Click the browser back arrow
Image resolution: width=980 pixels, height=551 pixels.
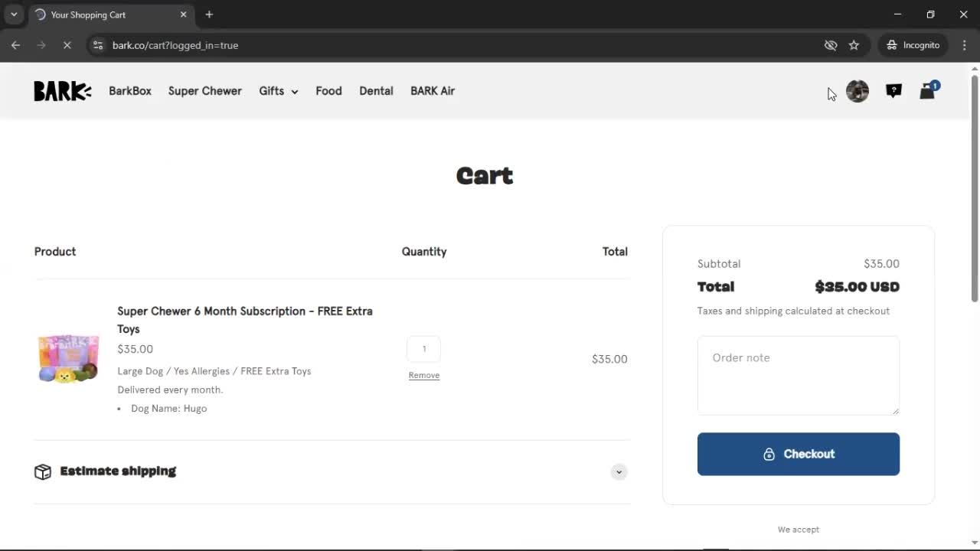(x=15, y=45)
